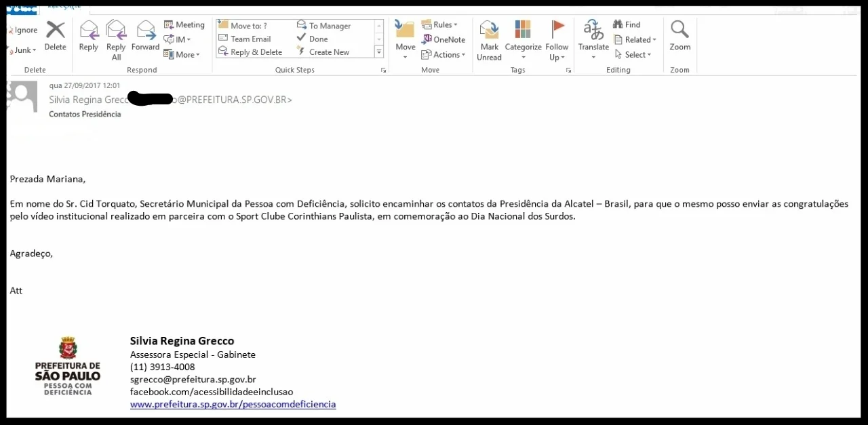Open the Related dropdown

(x=635, y=40)
